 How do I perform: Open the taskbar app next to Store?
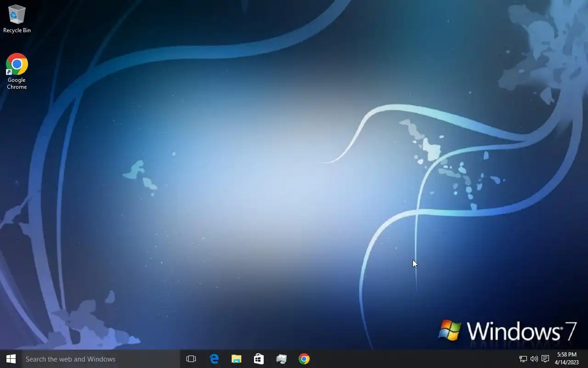(x=281, y=359)
